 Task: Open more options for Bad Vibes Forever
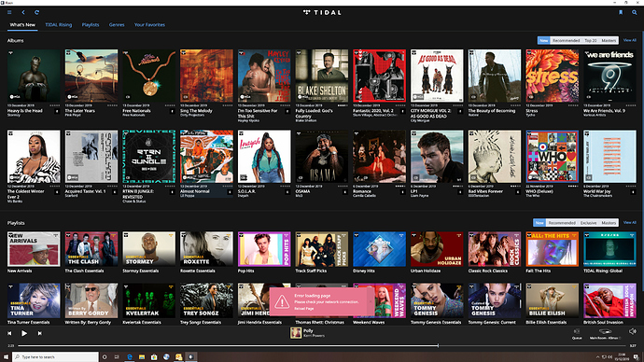[x=517, y=191]
